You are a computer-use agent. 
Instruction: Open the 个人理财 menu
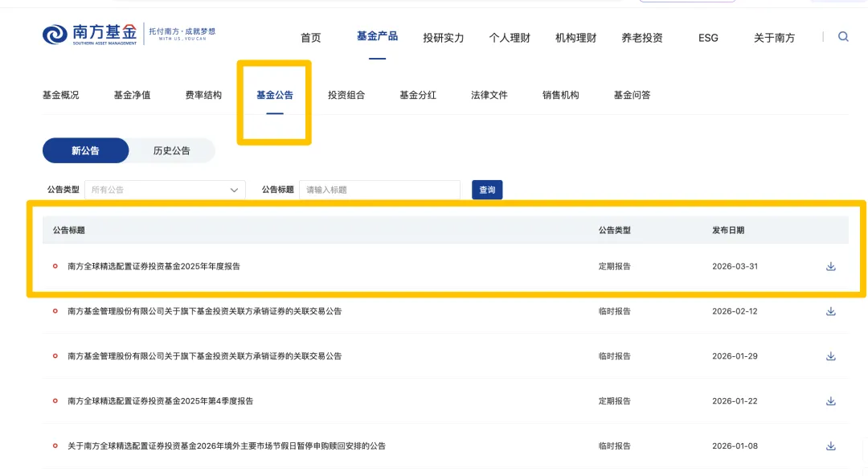tap(510, 38)
